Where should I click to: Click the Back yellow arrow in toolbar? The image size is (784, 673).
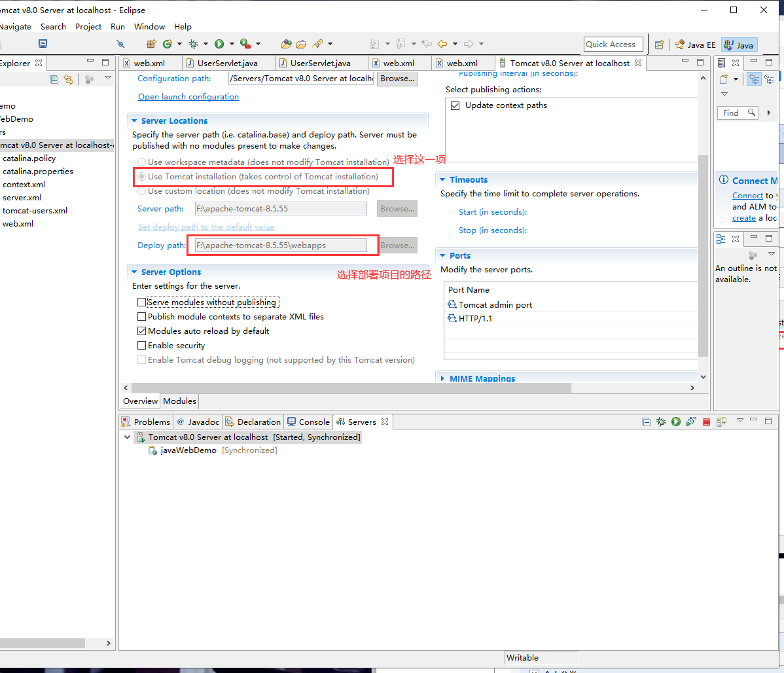(442, 44)
